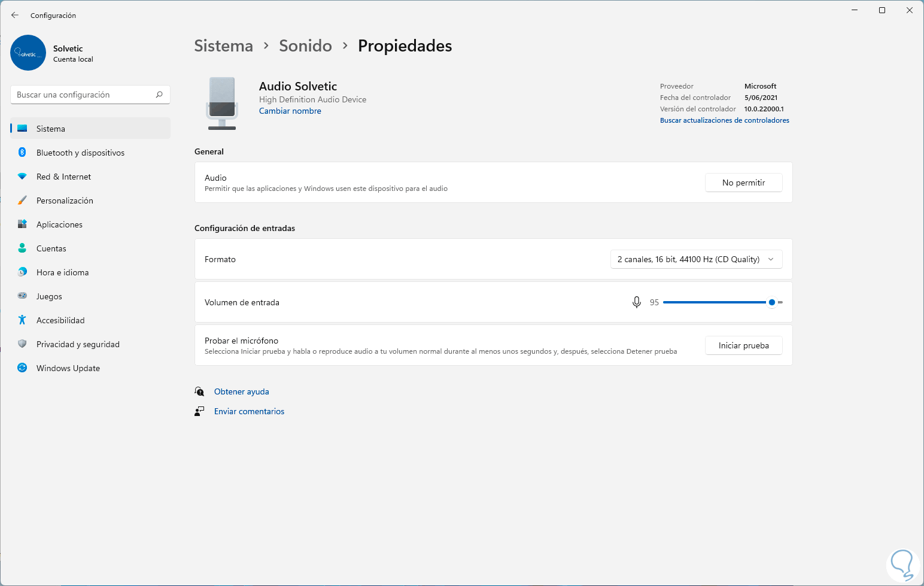Click the Accesibilidad person icon
Viewport: 924px width, 586px height.
pyautogui.click(x=22, y=320)
